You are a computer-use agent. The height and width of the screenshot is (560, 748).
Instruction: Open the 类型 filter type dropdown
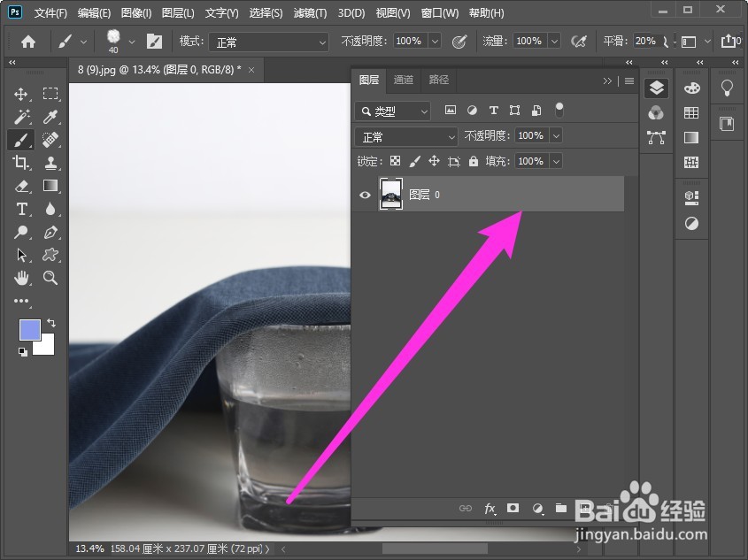point(393,111)
